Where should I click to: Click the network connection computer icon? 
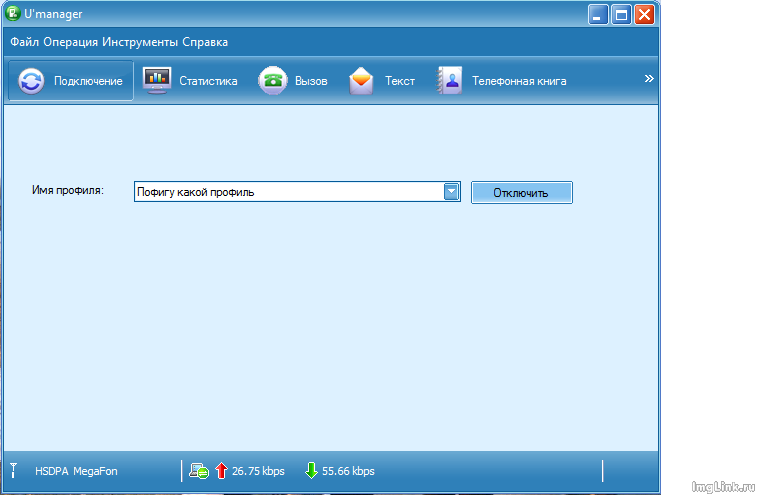coord(199,471)
